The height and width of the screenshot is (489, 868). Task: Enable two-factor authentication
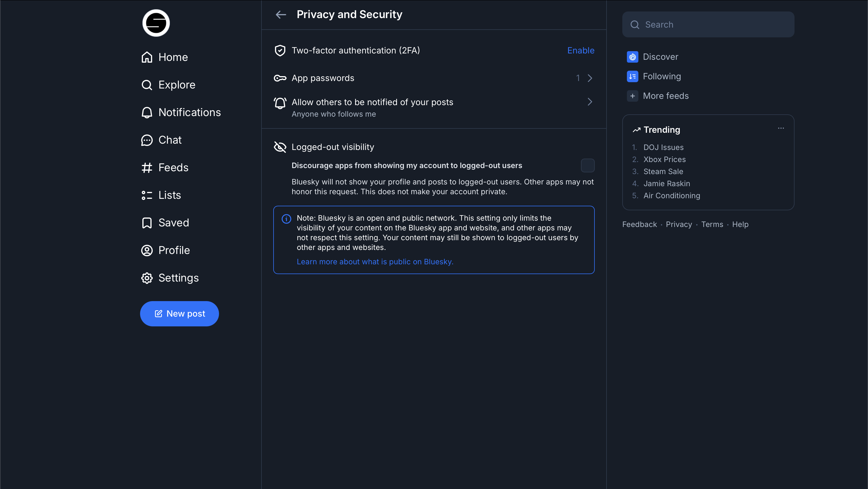coord(581,51)
